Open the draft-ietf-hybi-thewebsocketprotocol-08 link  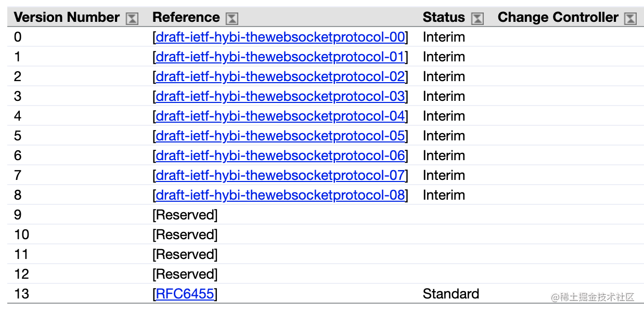coord(280,195)
